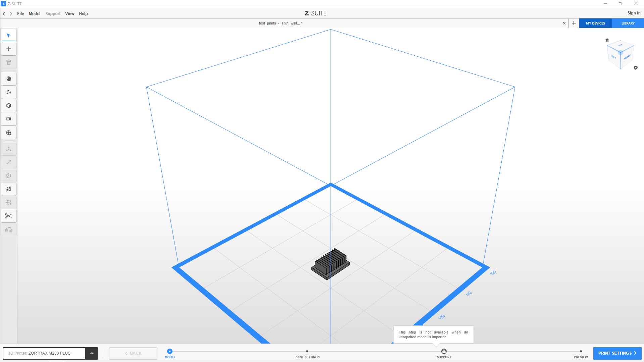Activate the hand pan tool
Viewport: 644px width, 362px height.
click(9, 79)
